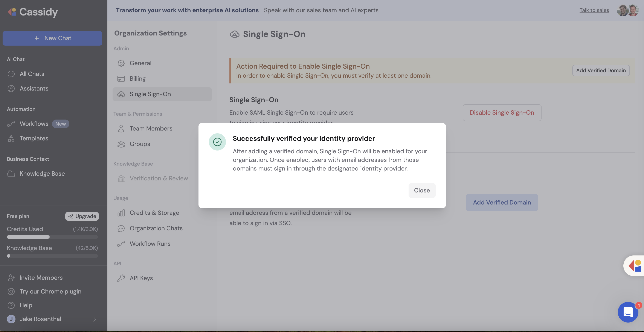This screenshot has width=644, height=332.
Task: Close the verification success dialog
Action: point(422,190)
